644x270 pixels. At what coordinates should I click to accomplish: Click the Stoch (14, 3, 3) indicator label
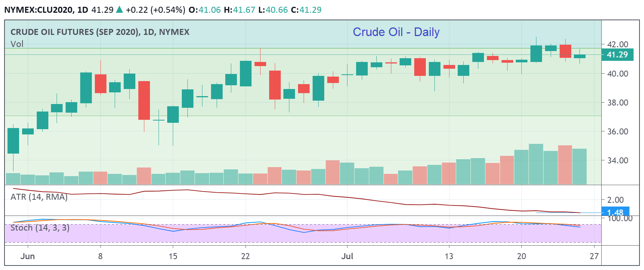(x=40, y=228)
